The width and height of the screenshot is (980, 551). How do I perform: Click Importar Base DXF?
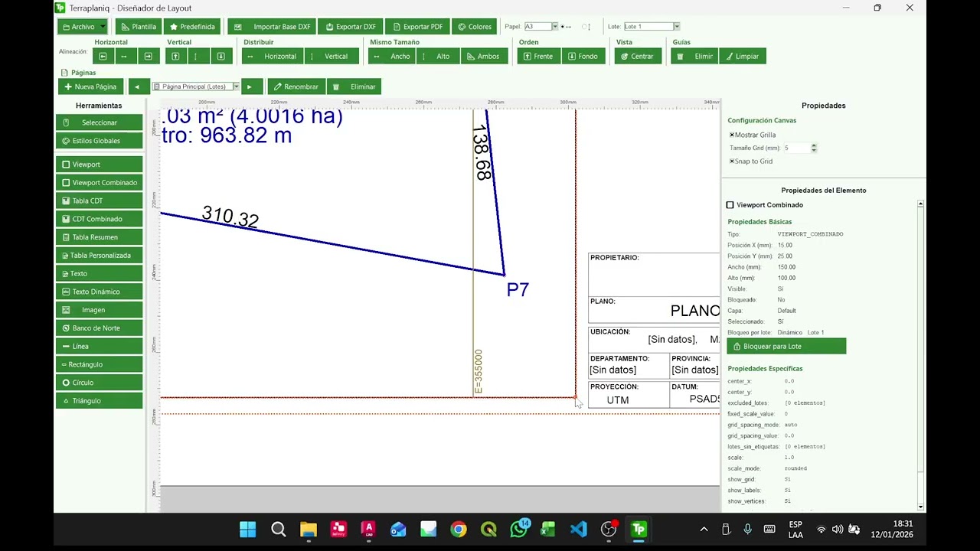point(272,27)
